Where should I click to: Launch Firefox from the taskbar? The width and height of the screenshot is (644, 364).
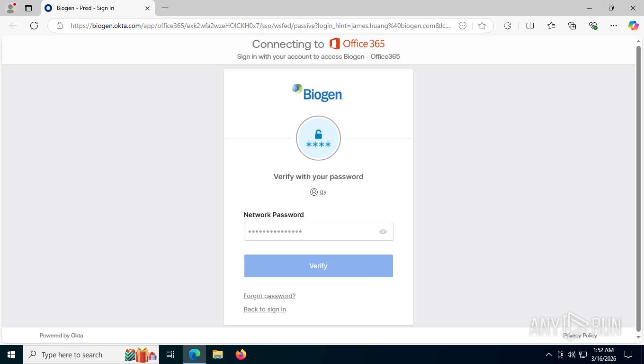coord(241,355)
